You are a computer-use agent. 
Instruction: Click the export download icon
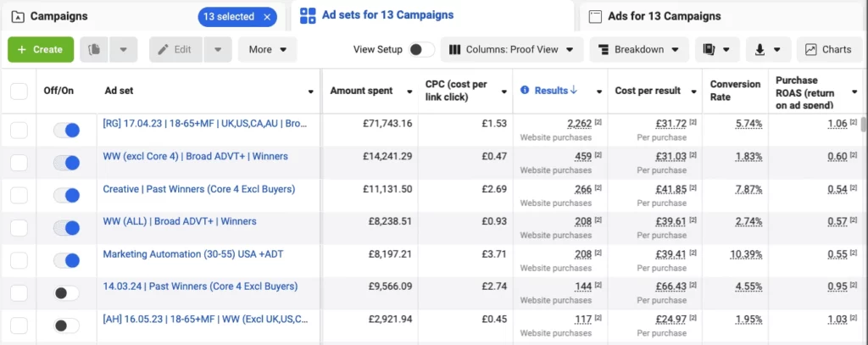pos(760,50)
